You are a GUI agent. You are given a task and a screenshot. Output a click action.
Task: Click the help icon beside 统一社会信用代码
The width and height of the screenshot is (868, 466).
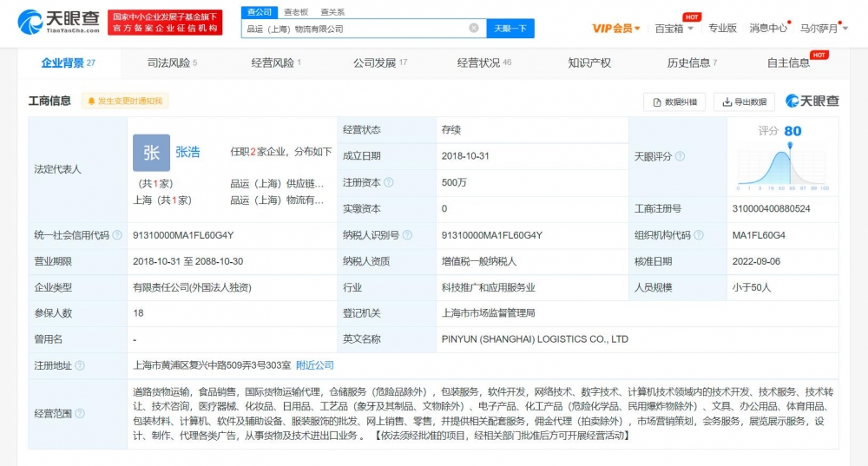(117, 235)
